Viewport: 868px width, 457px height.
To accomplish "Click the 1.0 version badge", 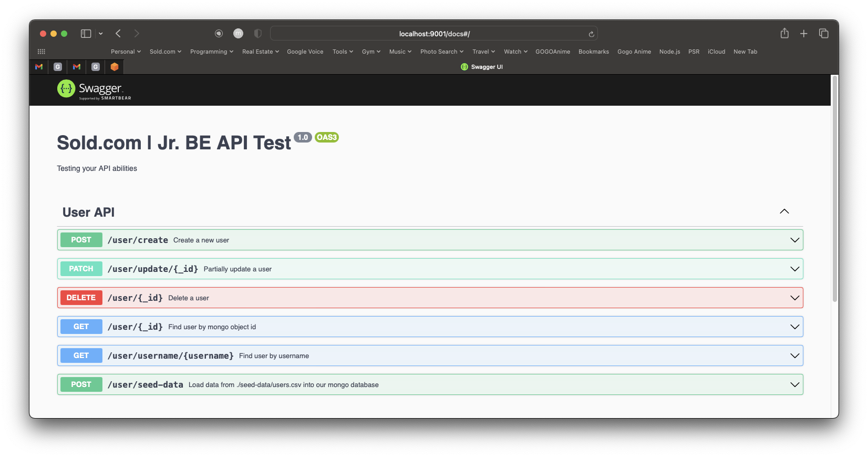I will point(303,137).
